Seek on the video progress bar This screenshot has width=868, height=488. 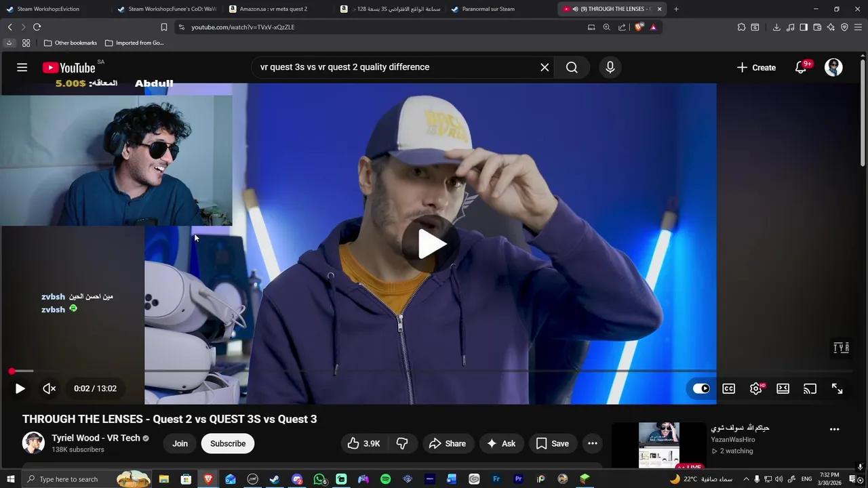[x=431, y=371]
